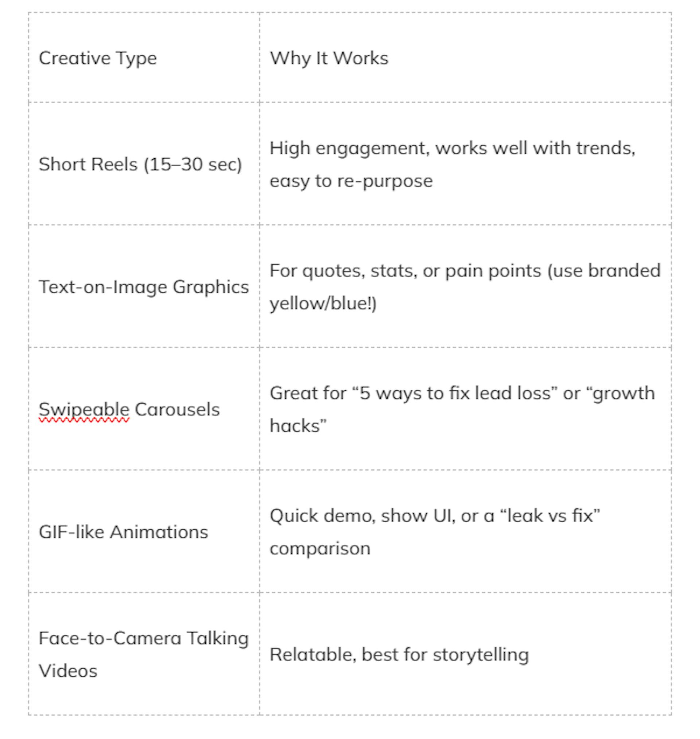700x739 pixels.
Task: Click the word 'trends,' in Short Reels row
Action: point(606,148)
